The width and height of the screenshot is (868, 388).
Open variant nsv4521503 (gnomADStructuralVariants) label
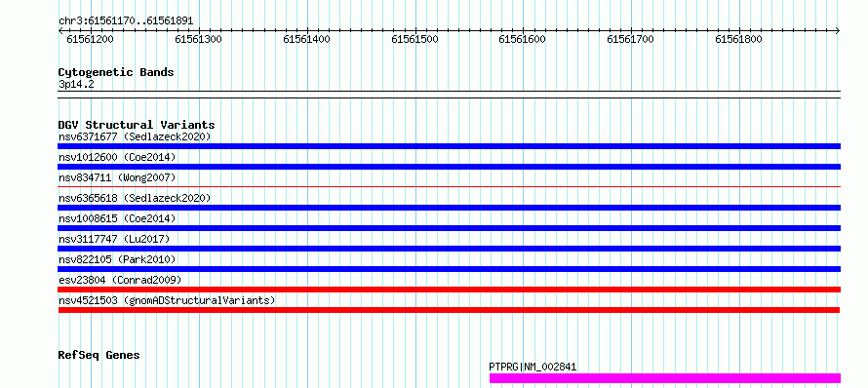pos(167,300)
